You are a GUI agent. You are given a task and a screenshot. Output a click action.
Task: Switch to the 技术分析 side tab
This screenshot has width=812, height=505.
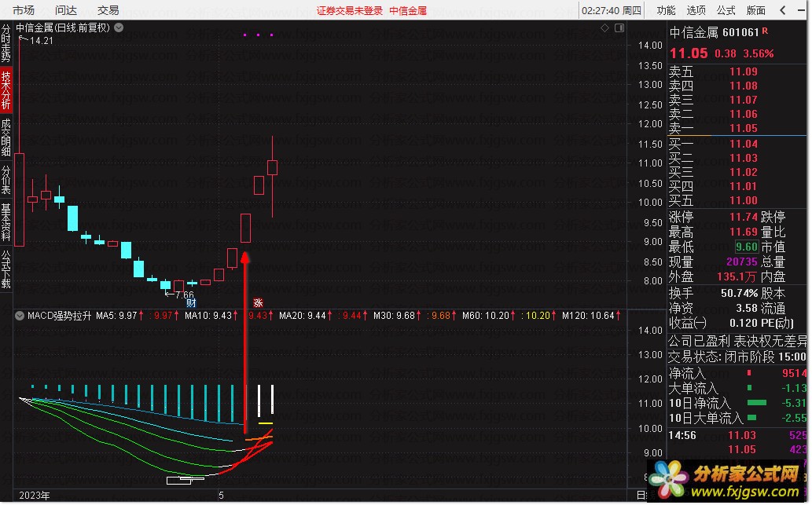click(6, 90)
